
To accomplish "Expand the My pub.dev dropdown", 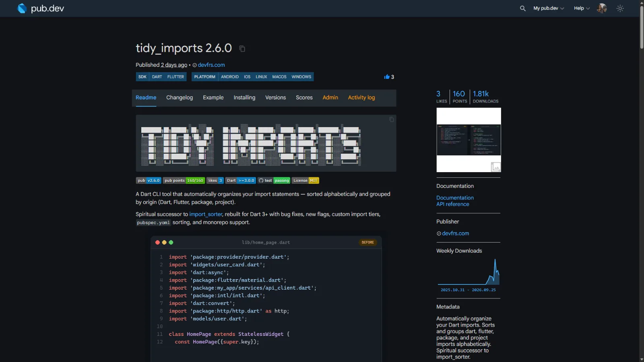I will click(549, 8).
